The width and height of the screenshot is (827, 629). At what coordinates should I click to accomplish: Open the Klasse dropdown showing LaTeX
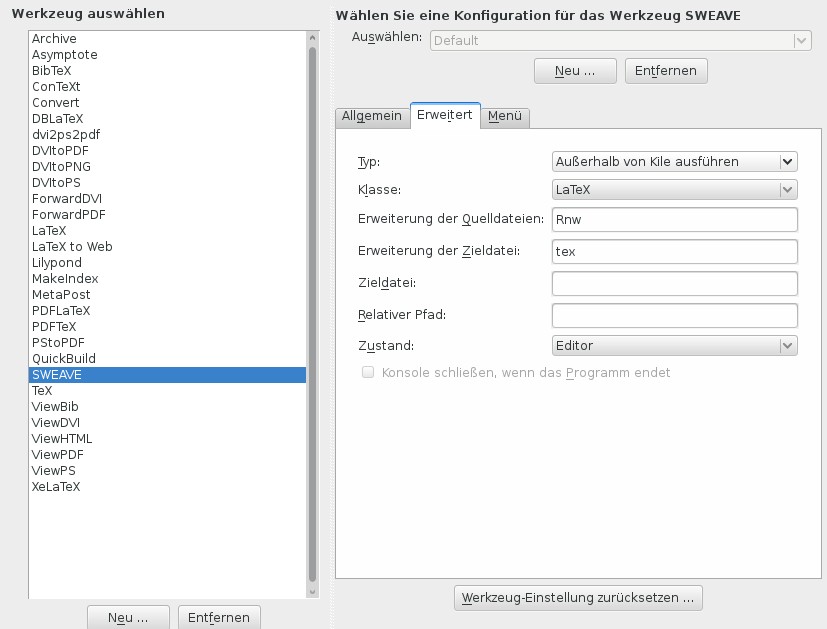click(x=675, y=190)
